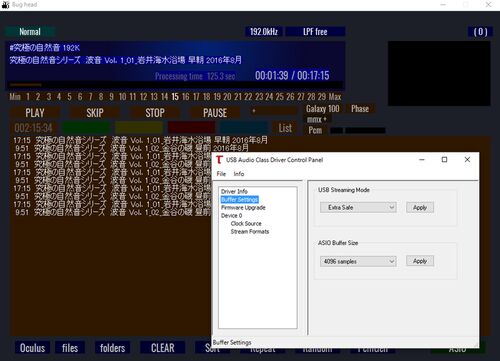
Task: Maximize the USB Audio Control Panel
Action: pos(444,160)
